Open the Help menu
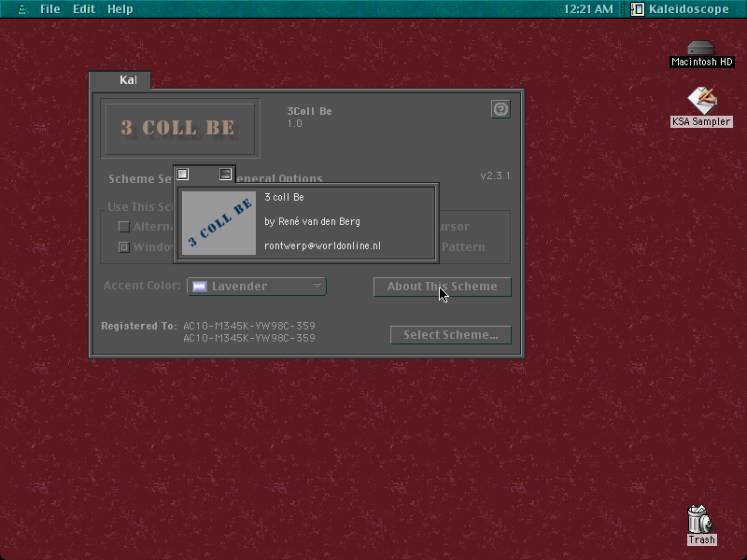The width and height of the screenshot is (747, 560). (x=120, y=9)
